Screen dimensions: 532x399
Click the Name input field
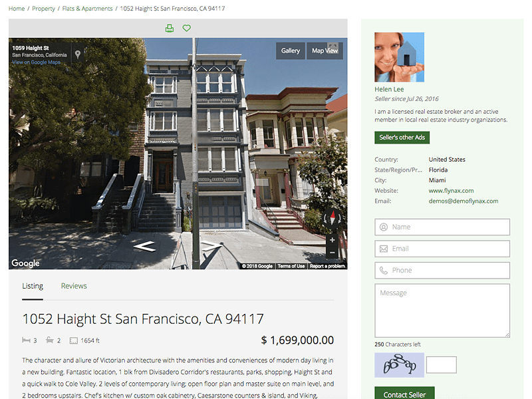point(442,227)
